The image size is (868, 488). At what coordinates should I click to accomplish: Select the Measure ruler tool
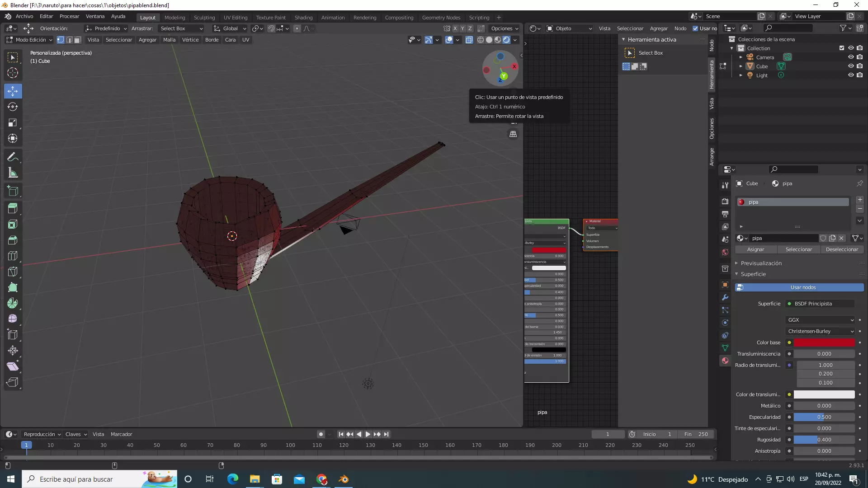coord(13,173)
